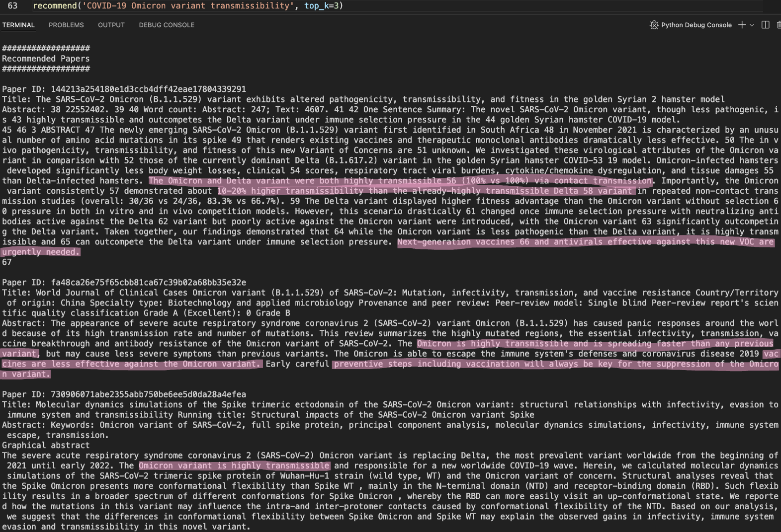Place cursor on the recommend function name
This screenshot has width=781, height=532.
(x=54, y=5)
